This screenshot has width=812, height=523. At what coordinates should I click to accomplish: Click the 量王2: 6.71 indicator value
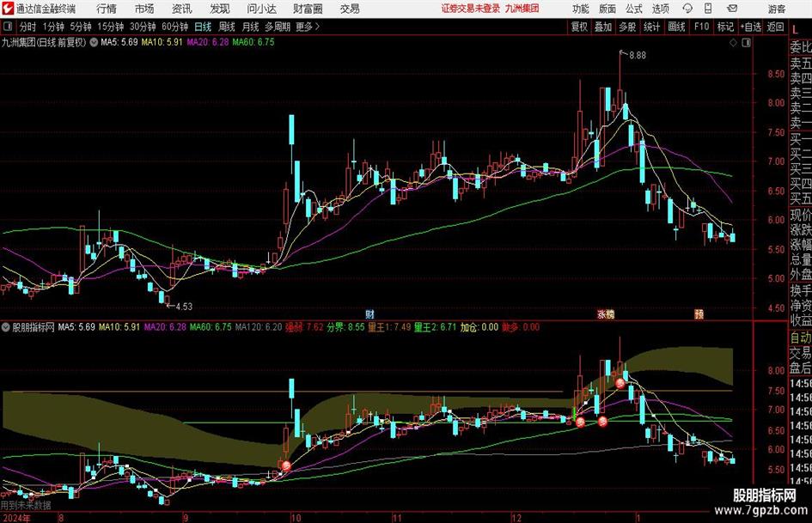[x=436, y=327]
